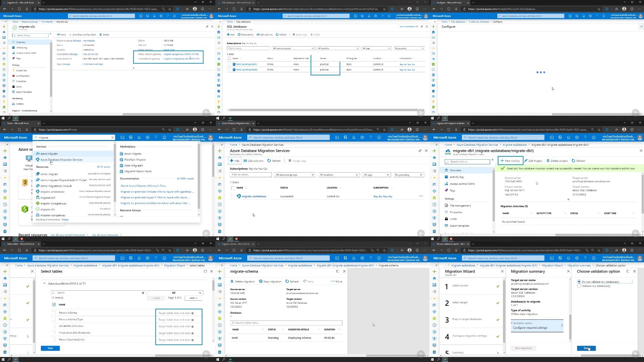Screen dimensions: 644x362
Task: Click the help question mark in Home window
Action: coord(156,137)
